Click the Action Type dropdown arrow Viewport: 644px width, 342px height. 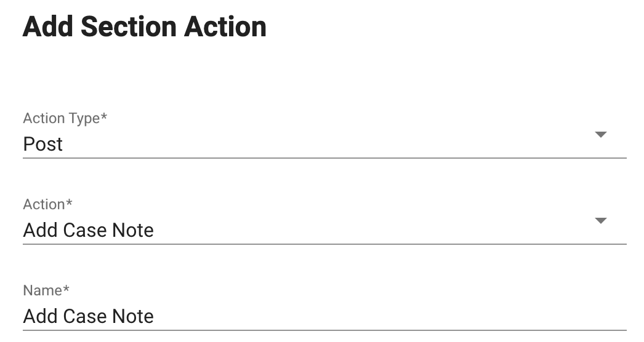click(x=602, y=135)
